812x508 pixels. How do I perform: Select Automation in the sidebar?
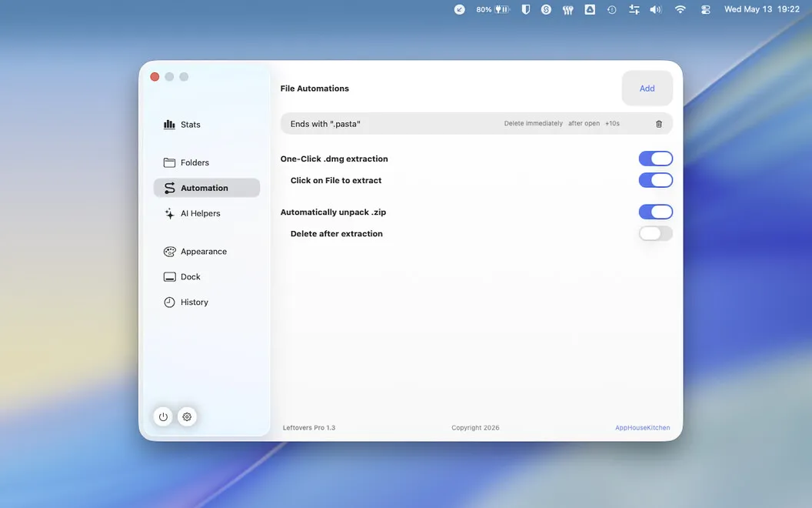coord(207,188)
